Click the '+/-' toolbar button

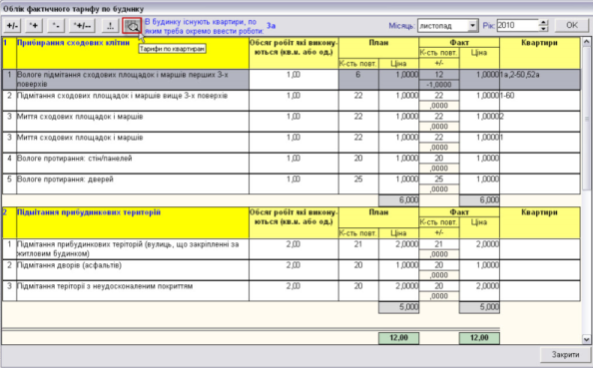(12, 26)
